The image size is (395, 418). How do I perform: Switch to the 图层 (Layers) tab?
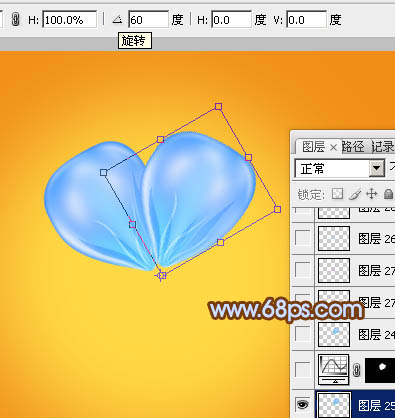click(313, 147)
